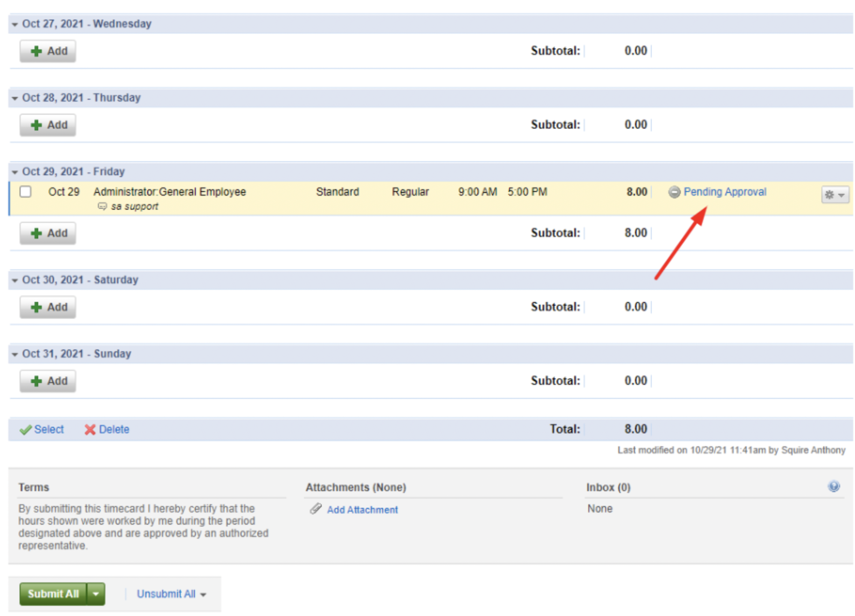This screenshot has height=616, width=855.
Task: Collapse the Oct 30, 2021 Saturday section
Action: pos(15,281)
